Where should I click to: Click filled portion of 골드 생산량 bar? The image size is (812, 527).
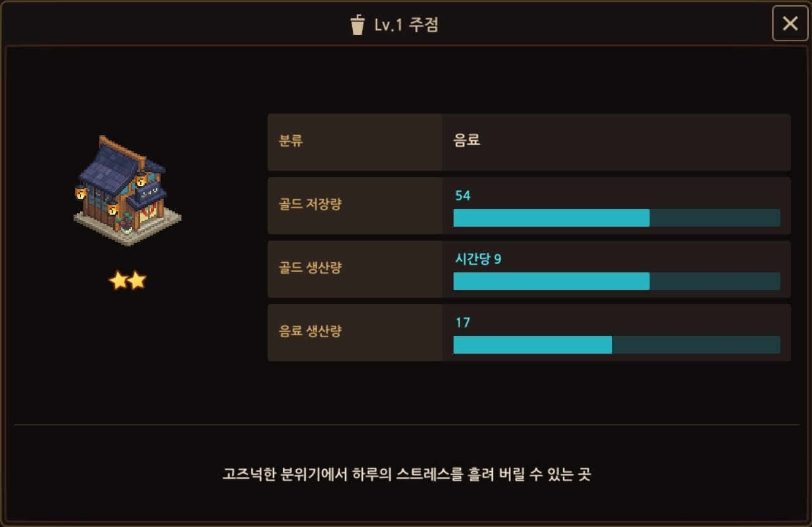click(551, 281)
